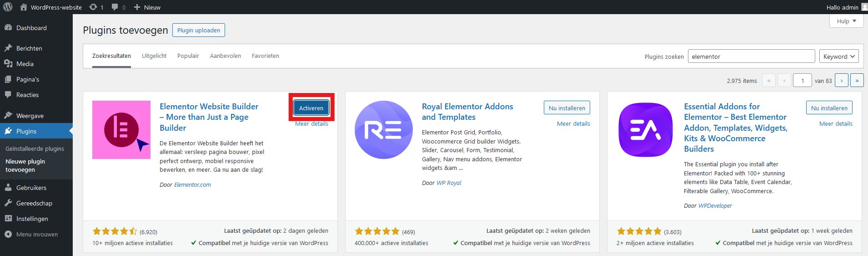Screen dimensions: 868x256
Task: Click admin avatar in top bar
Action: pyautogui.click(x=864, y=7)
